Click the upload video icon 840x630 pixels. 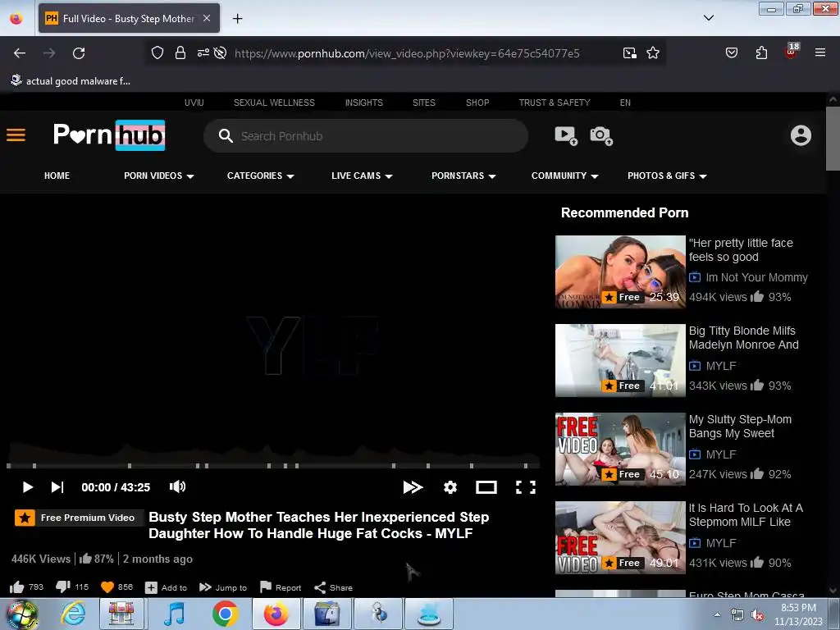[566, 135]
